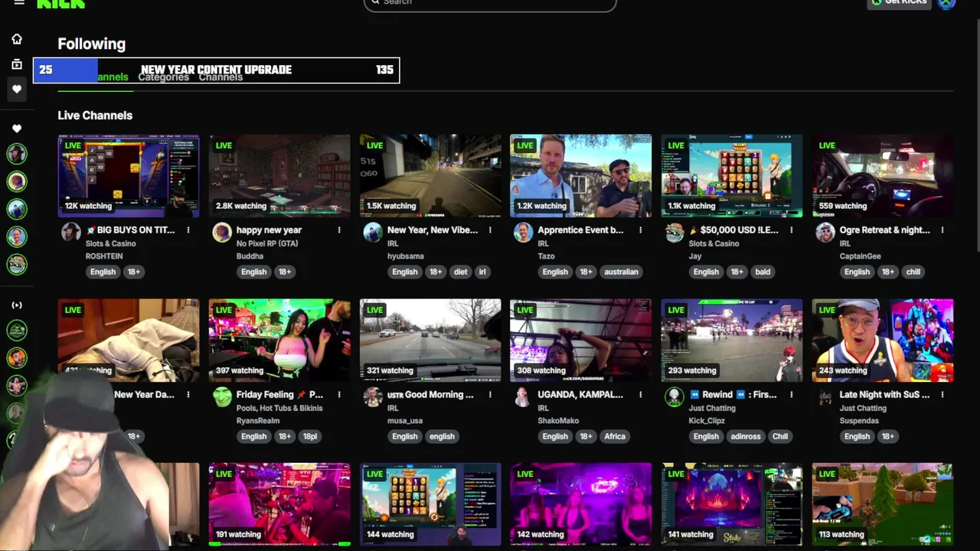The image size is (980, 551).
Task: Open 308 watching UGANDA stream thumbnail
Action: click(x=581, y=341)
